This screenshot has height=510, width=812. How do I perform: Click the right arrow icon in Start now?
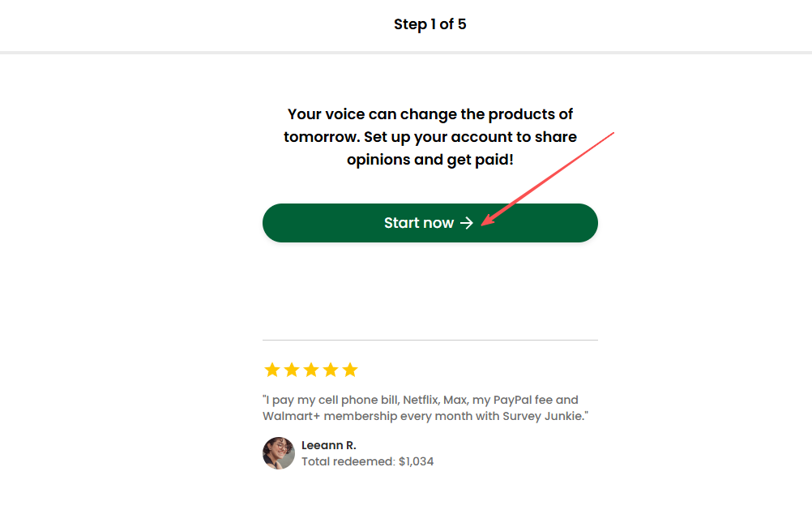pyautogui.click(x=467, y=223)
